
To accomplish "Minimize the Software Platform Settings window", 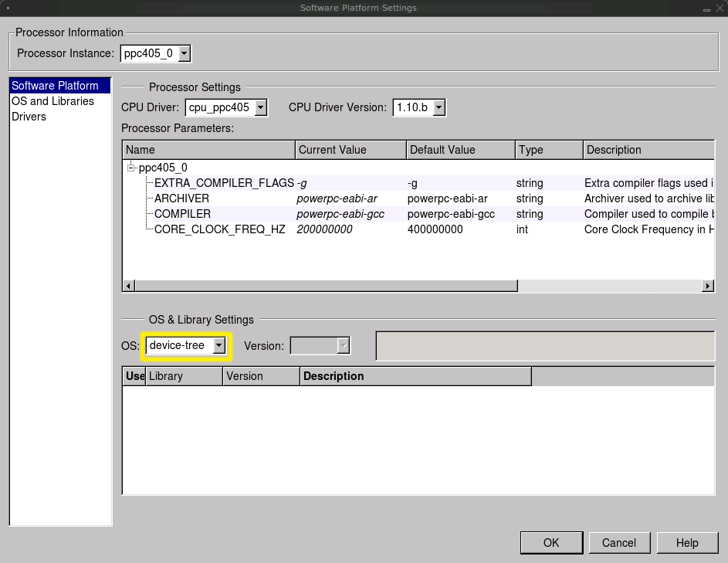I will tap(706, 10).
